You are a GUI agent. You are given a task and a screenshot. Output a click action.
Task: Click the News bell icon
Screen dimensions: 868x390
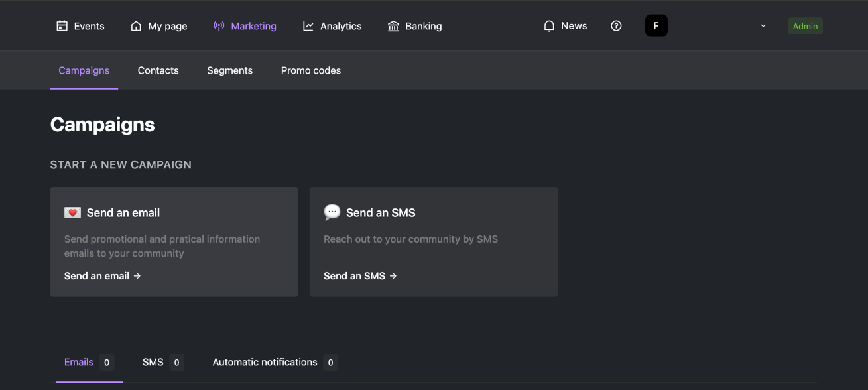pos(549,26)
